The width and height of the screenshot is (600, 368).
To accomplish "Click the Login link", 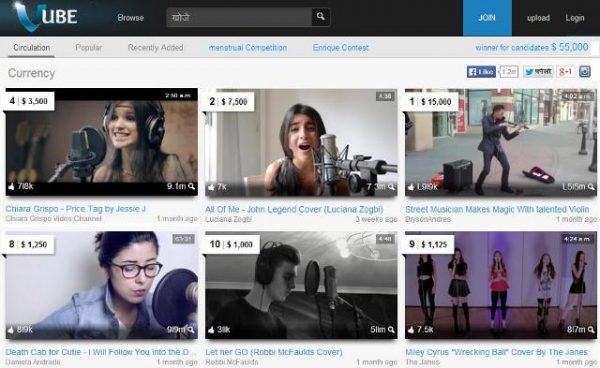I will (575, 18).
